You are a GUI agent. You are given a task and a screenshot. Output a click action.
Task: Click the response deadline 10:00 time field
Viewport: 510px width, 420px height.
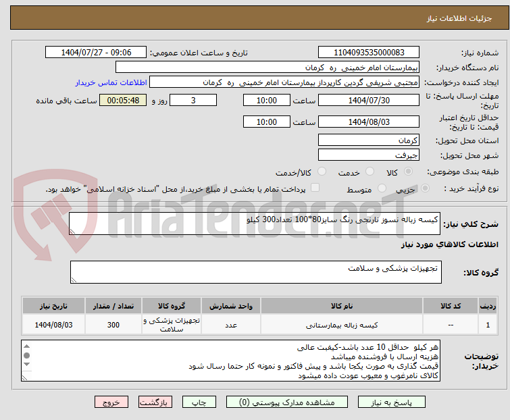point(266,100)
